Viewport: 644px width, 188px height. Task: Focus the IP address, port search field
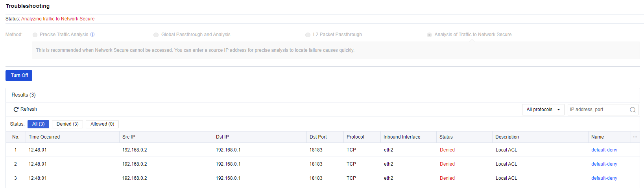click(x=598, y=110)
